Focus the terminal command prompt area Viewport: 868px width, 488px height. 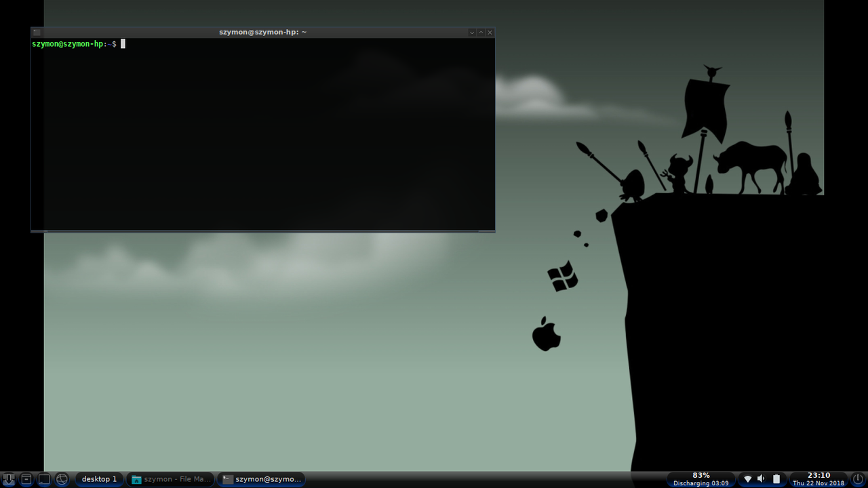[x=262, y=134]
